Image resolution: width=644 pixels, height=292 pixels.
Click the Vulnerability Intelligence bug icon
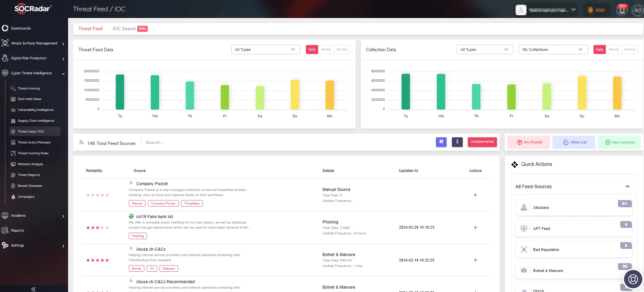pos(13,110)
